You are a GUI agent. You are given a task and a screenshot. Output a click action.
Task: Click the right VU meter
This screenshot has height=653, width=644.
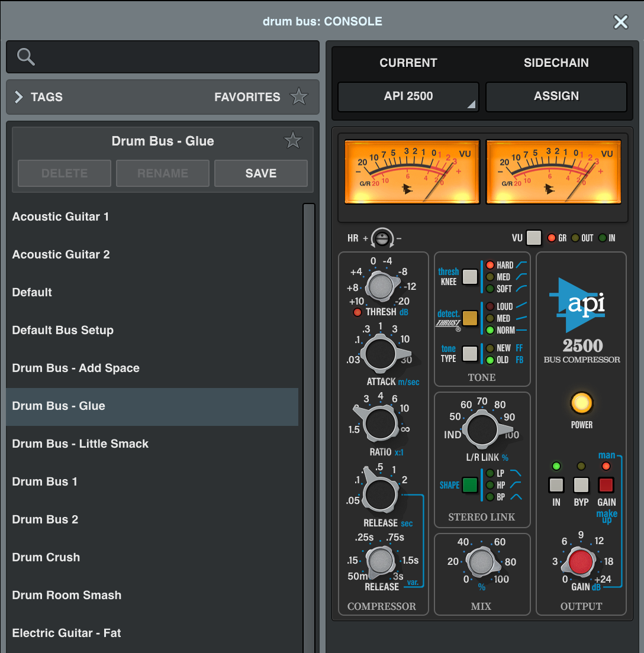pos(553,172)
